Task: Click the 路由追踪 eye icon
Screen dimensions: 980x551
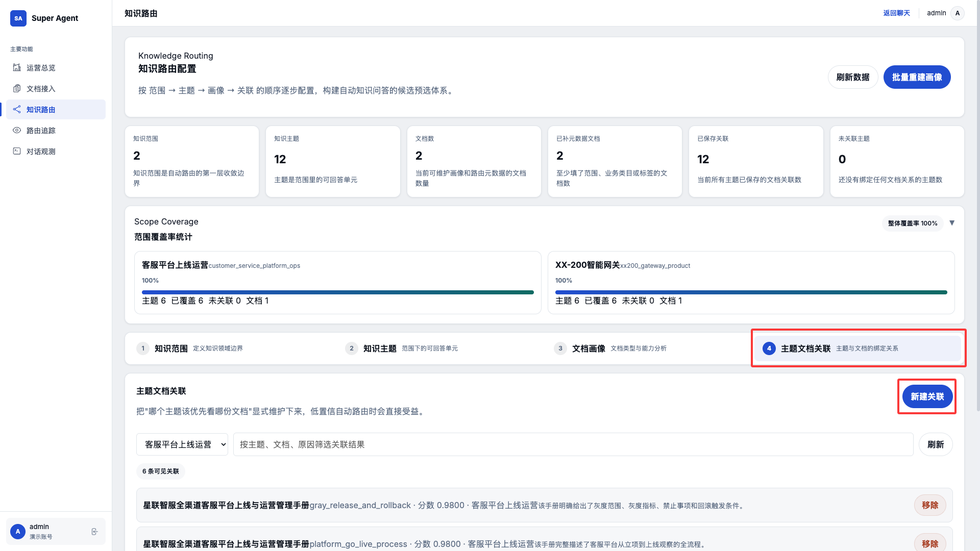Action: coord(17,131)
